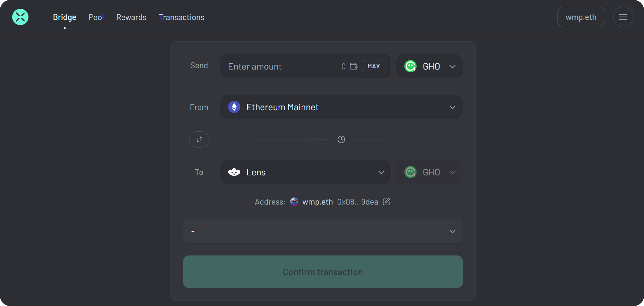Click the wmp.eth wallet button
This screenshot has width=644, height=306.
pyautogui.click(x=581, y=17)
